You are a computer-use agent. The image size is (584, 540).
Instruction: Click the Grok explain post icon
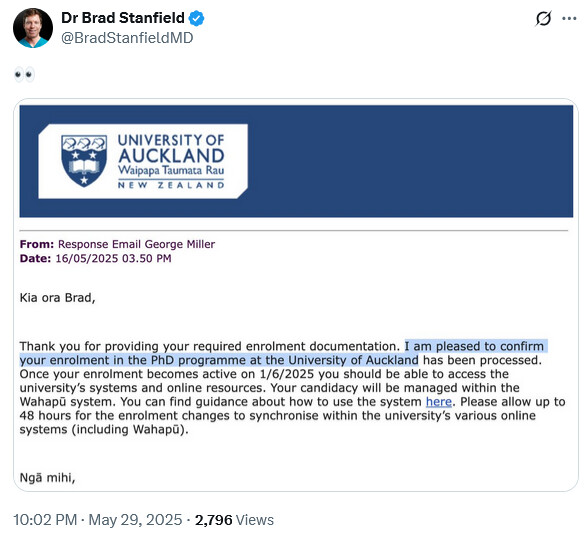[x=543, y=18]
